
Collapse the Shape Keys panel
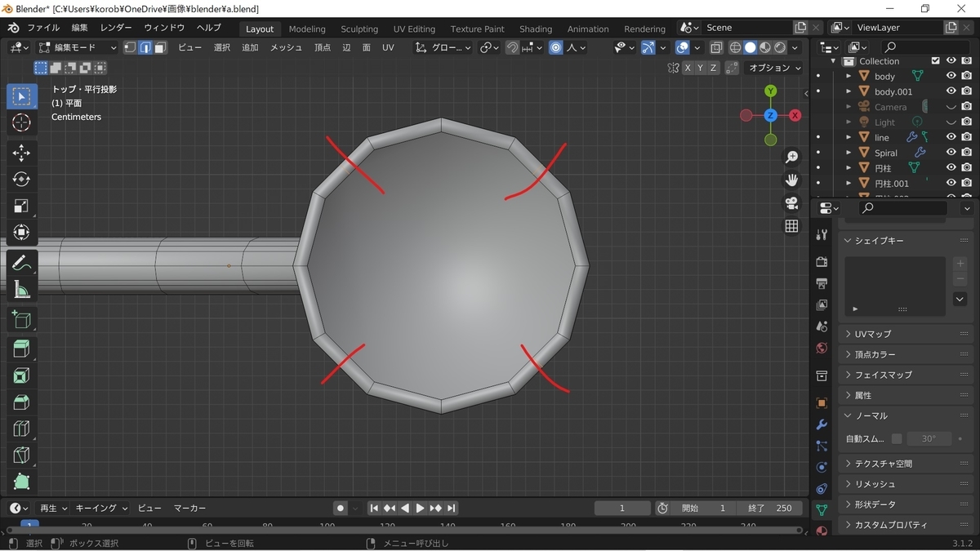click(x=906, y=241)
